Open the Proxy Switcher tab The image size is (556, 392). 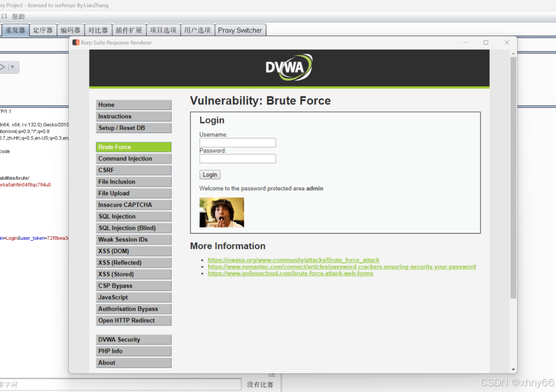pos(240,30)
